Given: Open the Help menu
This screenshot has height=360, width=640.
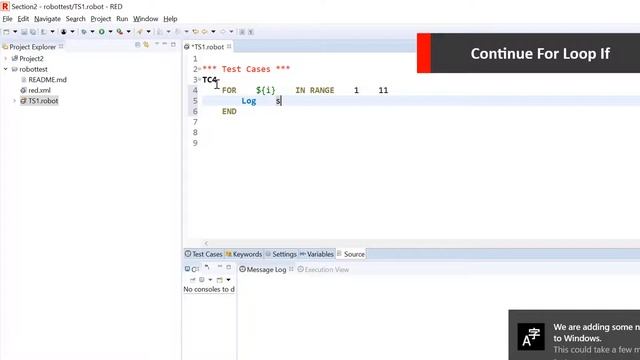Looking at the screenshot, I should pyautogui.click(x=170, y=19).
